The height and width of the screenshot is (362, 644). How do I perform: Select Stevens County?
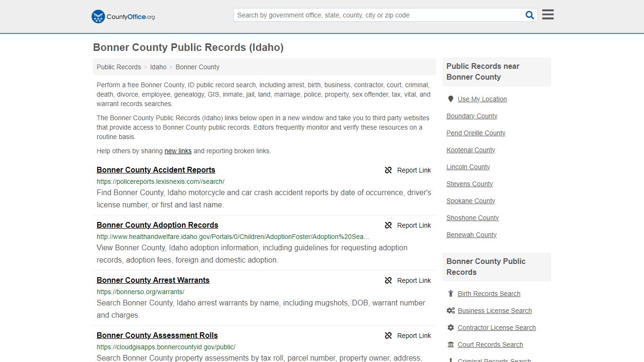(470, 184)
